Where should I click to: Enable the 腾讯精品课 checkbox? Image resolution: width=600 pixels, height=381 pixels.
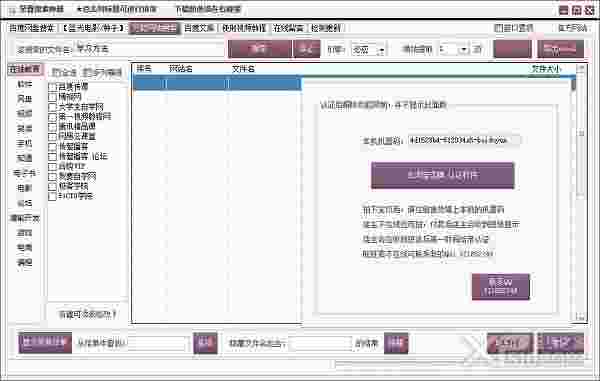pyautogui.click(x=52, y=127)
